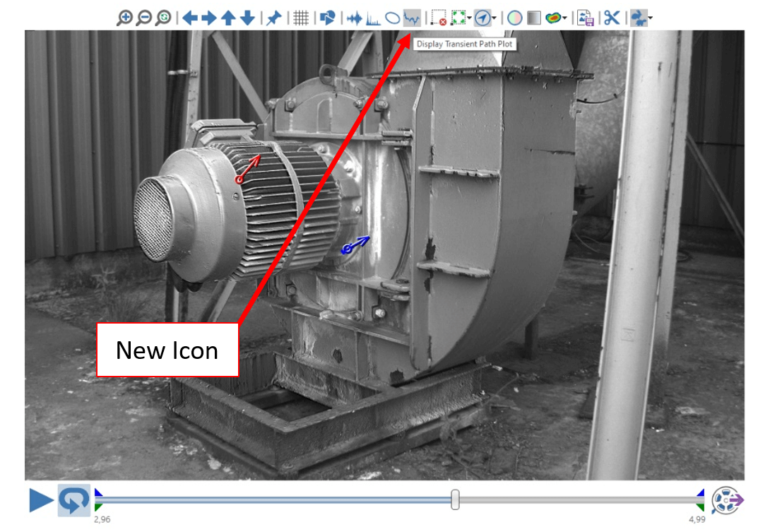The image size is (770, 532).
Task: Click the blue start marker on timeline
Action: coord(99,493)
